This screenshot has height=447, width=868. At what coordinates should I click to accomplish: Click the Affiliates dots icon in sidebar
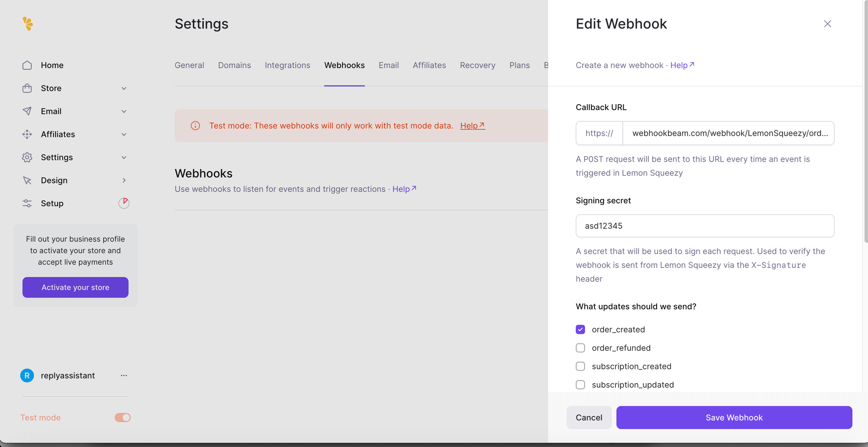[x=27, y=134]
